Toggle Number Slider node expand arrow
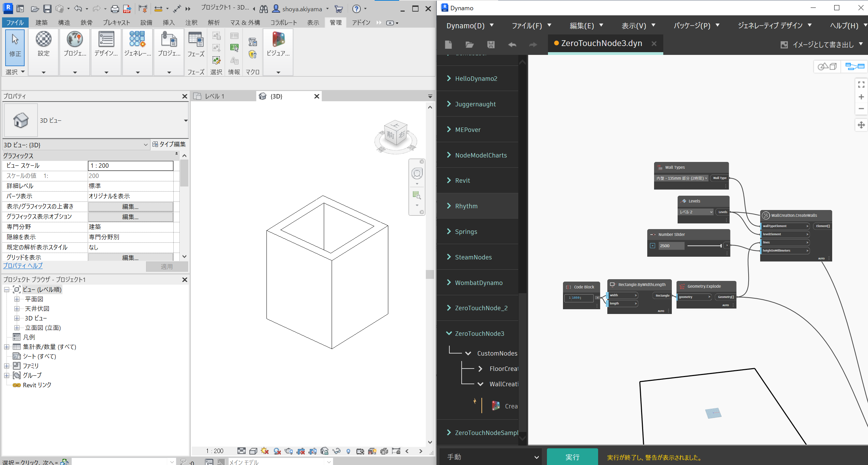The height and width of the screenshot is (465, 868). point(652,246)
